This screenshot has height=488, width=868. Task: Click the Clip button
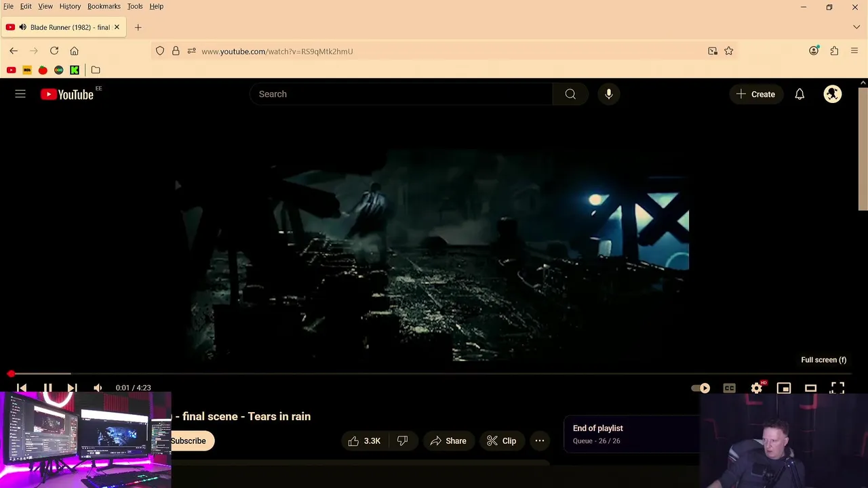[x=502, y=441]
